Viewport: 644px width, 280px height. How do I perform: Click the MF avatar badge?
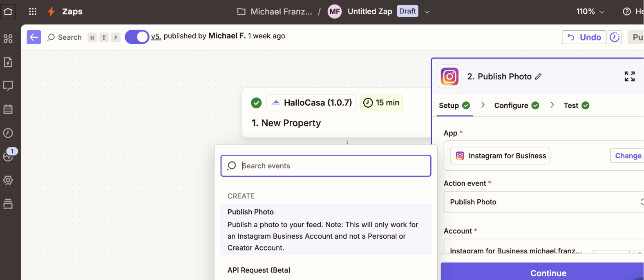click(x=335, y=11)
